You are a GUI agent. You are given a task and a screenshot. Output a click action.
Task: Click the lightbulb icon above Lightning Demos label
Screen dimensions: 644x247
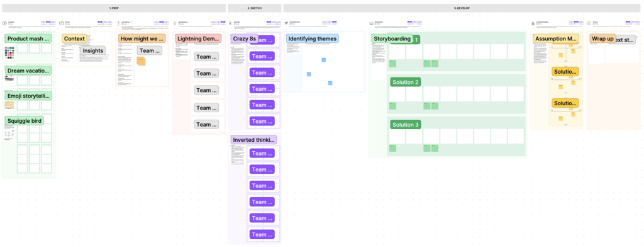coord(175,23)
